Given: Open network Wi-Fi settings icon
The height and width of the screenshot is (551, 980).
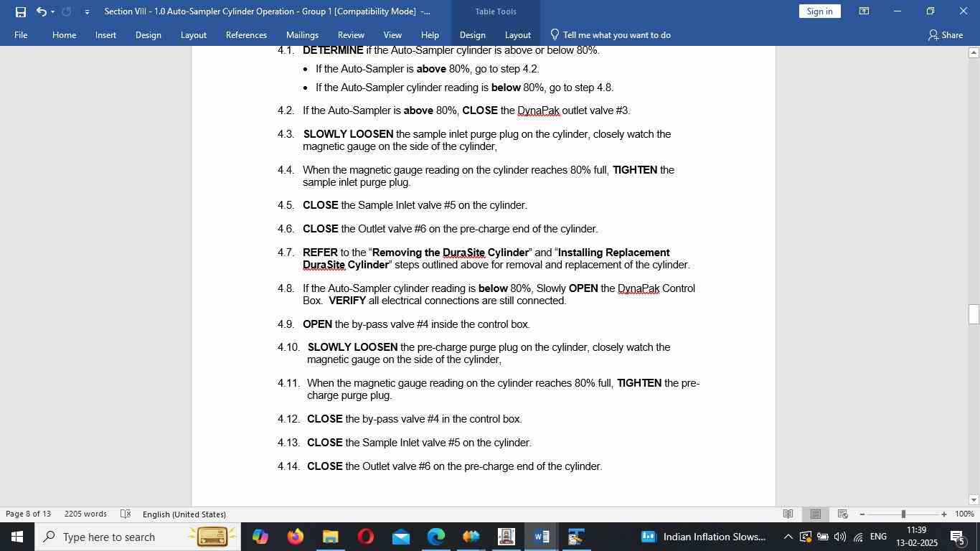Looking at the screenshot, I should (x=858, y=537).
